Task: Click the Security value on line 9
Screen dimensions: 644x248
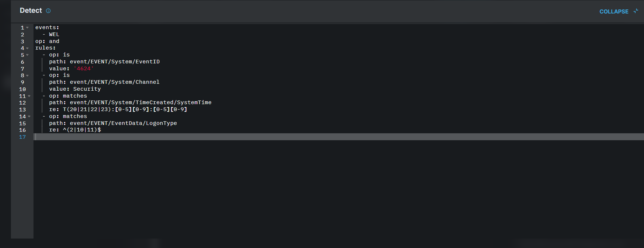Action: click(87, 89)
